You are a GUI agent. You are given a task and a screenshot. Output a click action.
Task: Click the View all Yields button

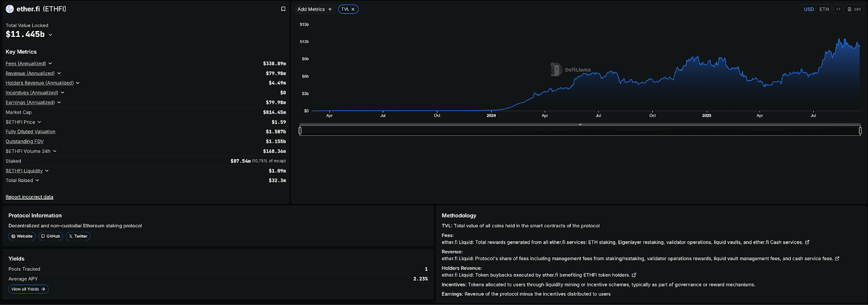(x=28, y=289)
